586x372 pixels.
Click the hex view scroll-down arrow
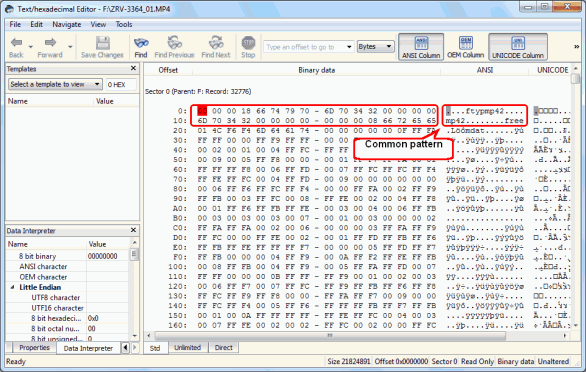point(576,325)
